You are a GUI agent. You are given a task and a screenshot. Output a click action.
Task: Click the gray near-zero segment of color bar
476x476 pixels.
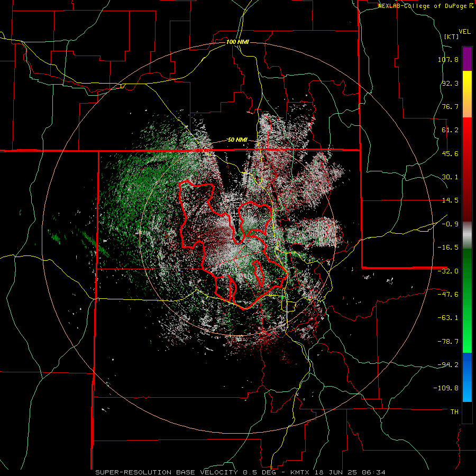(467, 235)
